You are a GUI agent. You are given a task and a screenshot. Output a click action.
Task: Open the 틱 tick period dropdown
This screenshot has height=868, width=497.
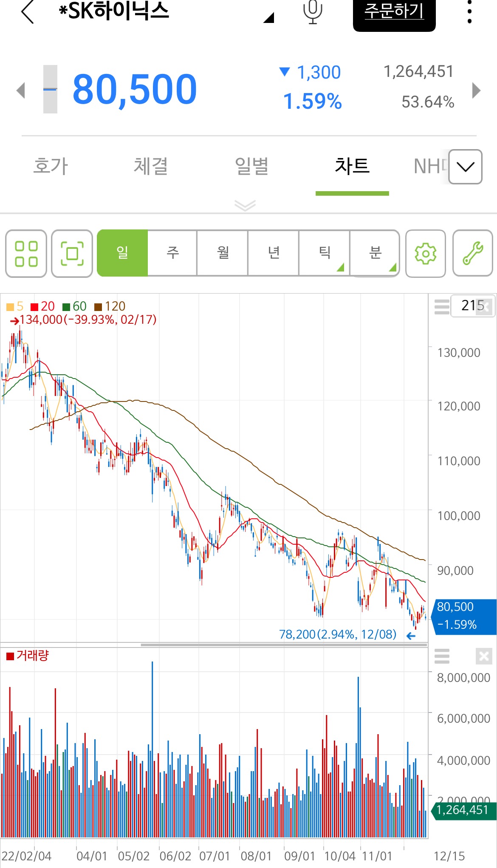(x=324, y=253)
